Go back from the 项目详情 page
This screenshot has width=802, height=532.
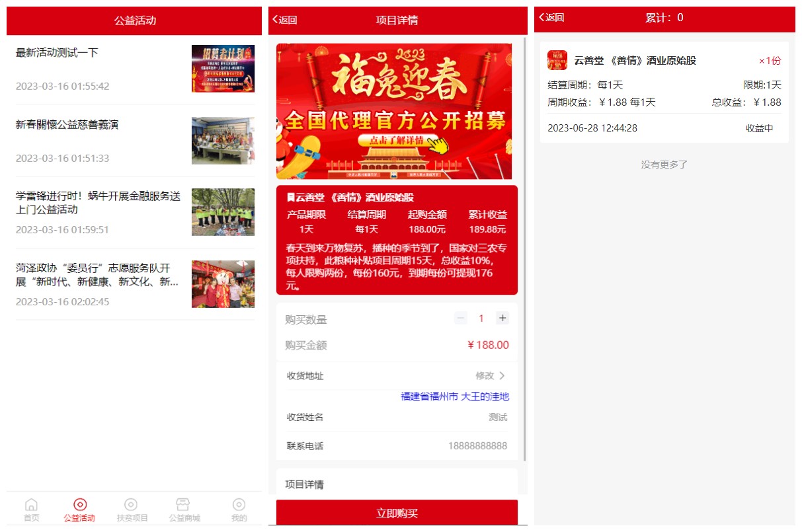(x=286, y=20)
